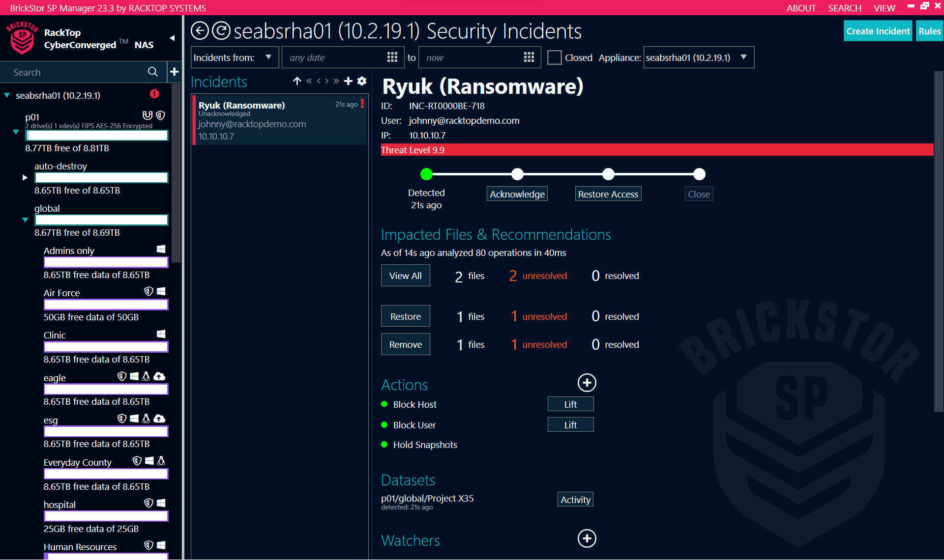Open Incidents settings gear icon
This screenshot has width=944, height=560.
click(362, 81)
